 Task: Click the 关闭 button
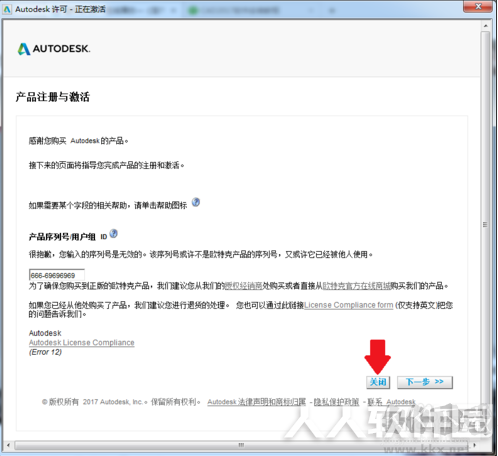pos(378,382)
